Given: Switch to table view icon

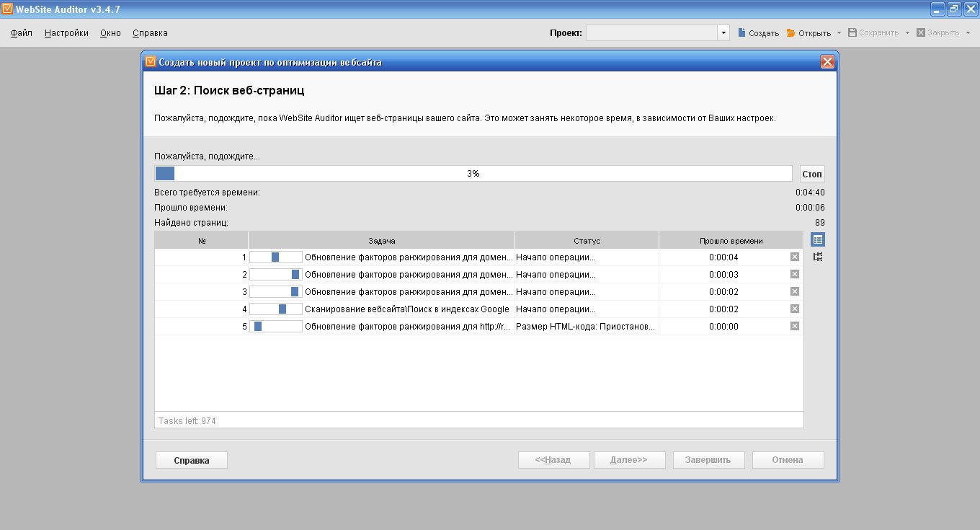Looking at the screenshot, I should [x=818, y=239].
